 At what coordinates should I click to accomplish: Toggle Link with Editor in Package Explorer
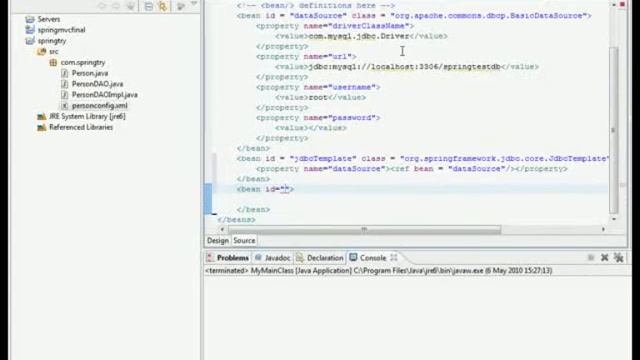click(163, 6)
